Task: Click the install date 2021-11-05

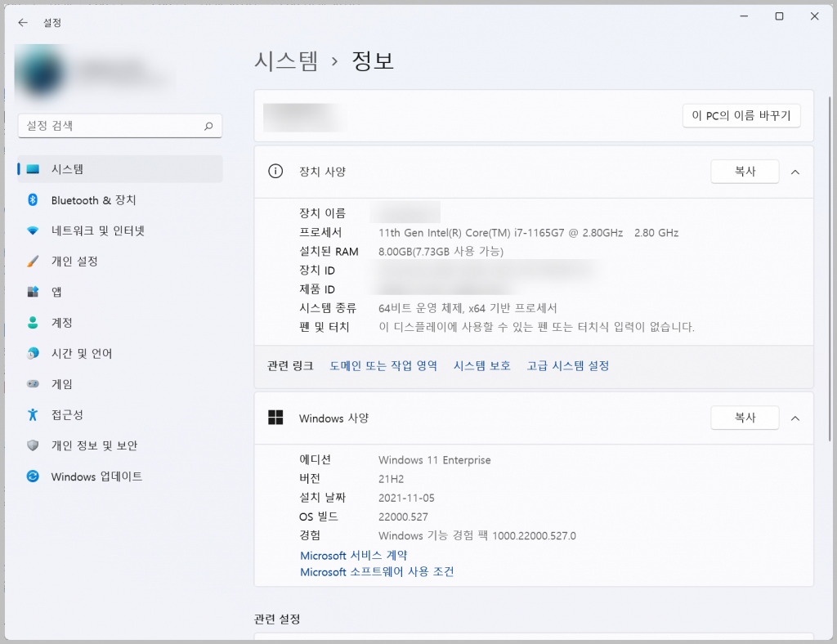Action: pyautogui.click(x=406, y=498)
